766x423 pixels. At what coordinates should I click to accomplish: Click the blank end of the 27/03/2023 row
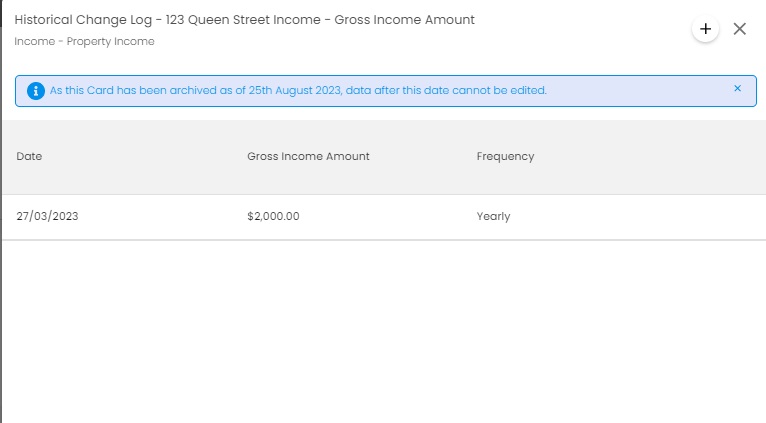click(x=635, y=217)
